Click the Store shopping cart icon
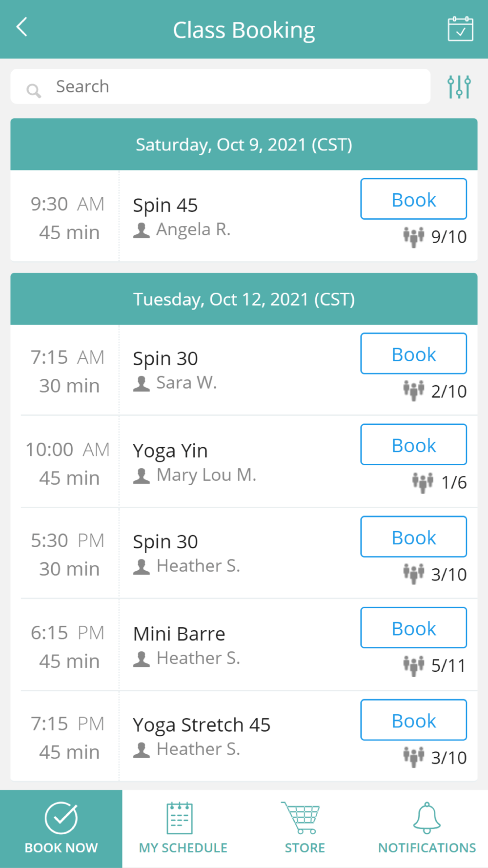488x868 pixels. pos(301,818)
